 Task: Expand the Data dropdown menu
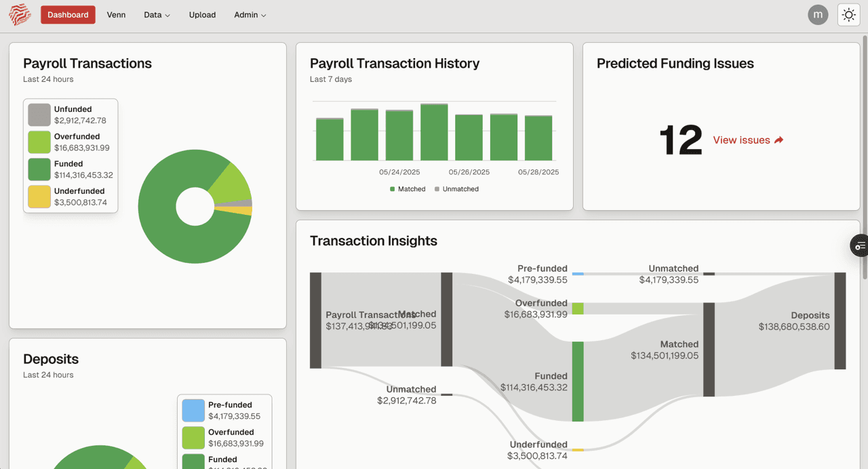tap(157, 15)
